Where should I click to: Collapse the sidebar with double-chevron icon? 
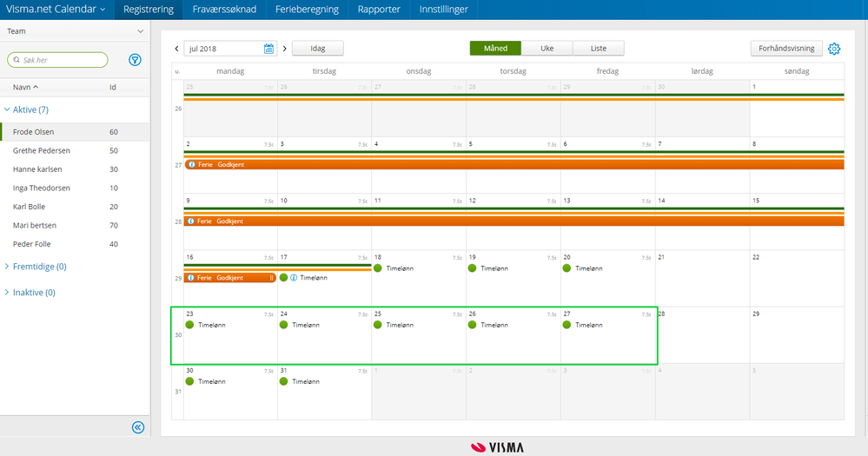point(138,427)
